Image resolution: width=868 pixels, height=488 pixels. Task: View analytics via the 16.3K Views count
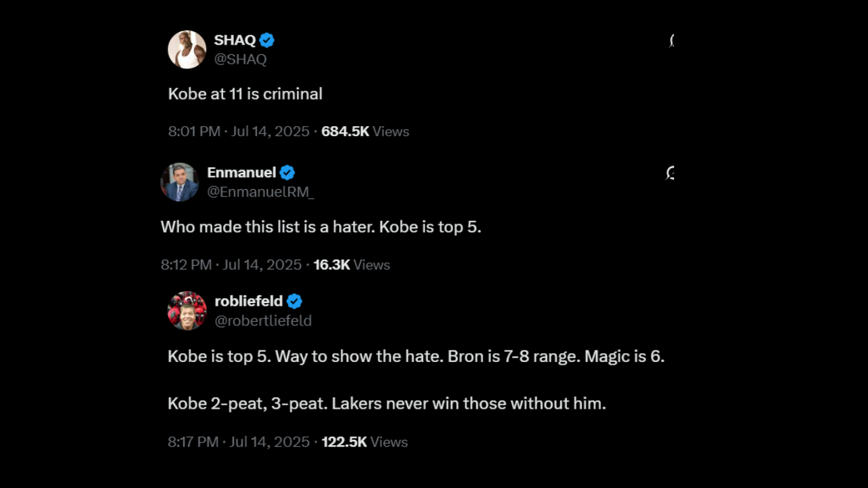[x=351, y=264]
